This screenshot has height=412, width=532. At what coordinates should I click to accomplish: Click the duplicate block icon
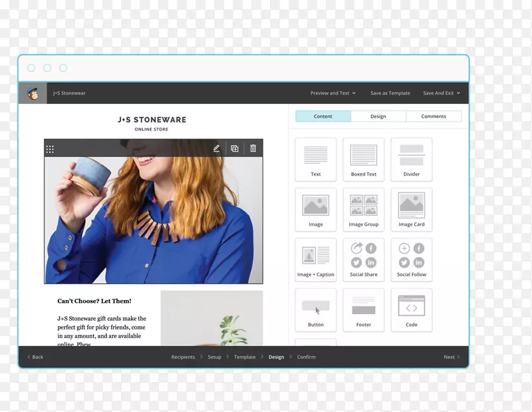[235, 148]
